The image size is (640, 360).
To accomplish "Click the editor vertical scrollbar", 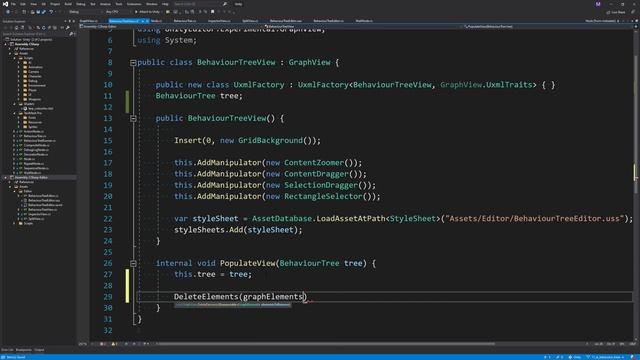I will (636, 184).
